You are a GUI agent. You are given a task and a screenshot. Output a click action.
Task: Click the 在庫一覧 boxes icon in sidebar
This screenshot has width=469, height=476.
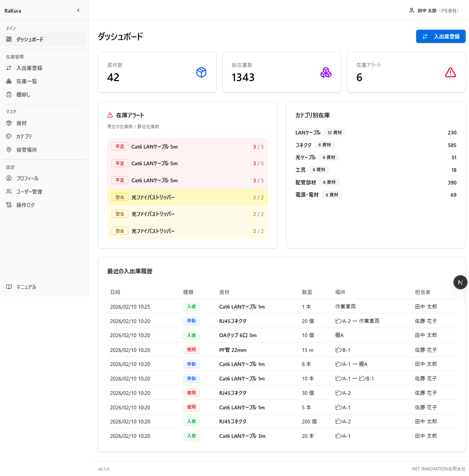coord(9,81)
